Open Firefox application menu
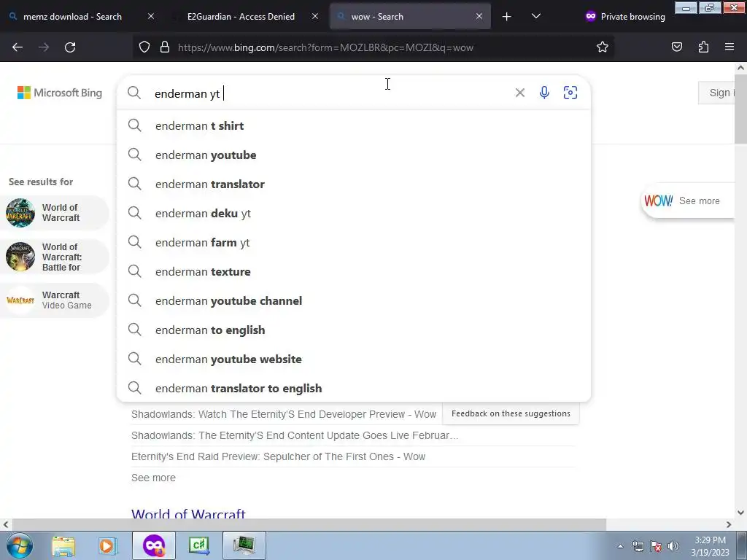This screenshot has width=747, height=560. [729, 47]
